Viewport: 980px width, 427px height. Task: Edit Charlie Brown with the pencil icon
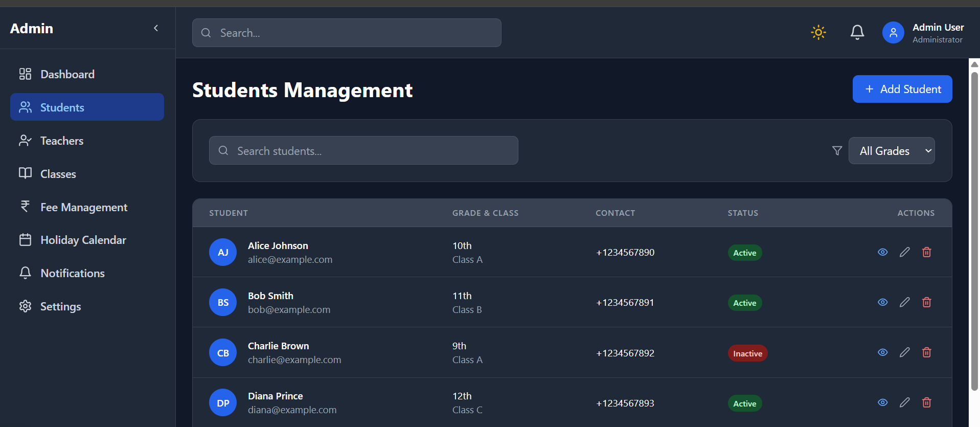[905, 352]
